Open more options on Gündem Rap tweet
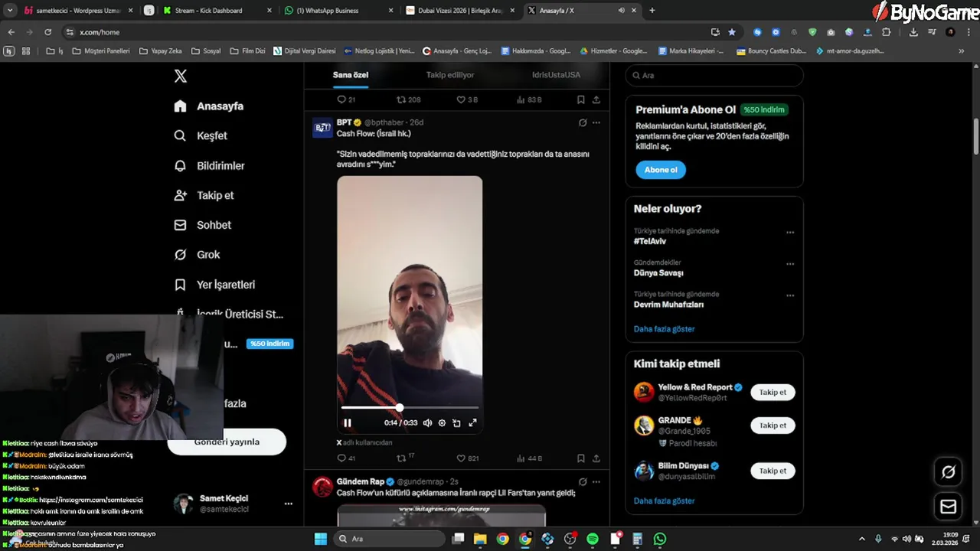The image size is (980, 551). (596, 482)
